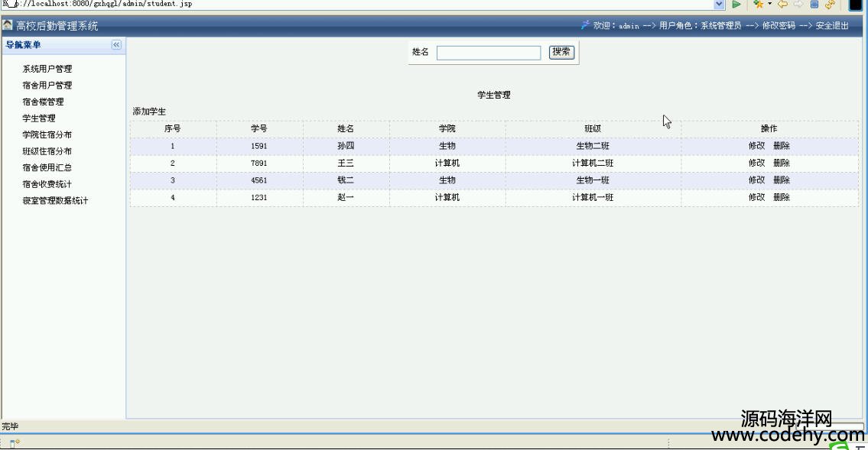Click the 姓名 search input field

tap(489, 53)
